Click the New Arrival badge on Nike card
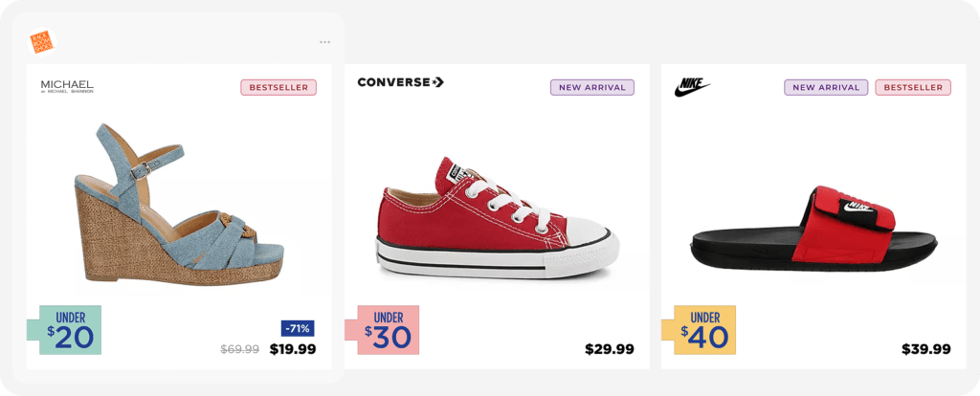The image size is (980, 396). 826,88
